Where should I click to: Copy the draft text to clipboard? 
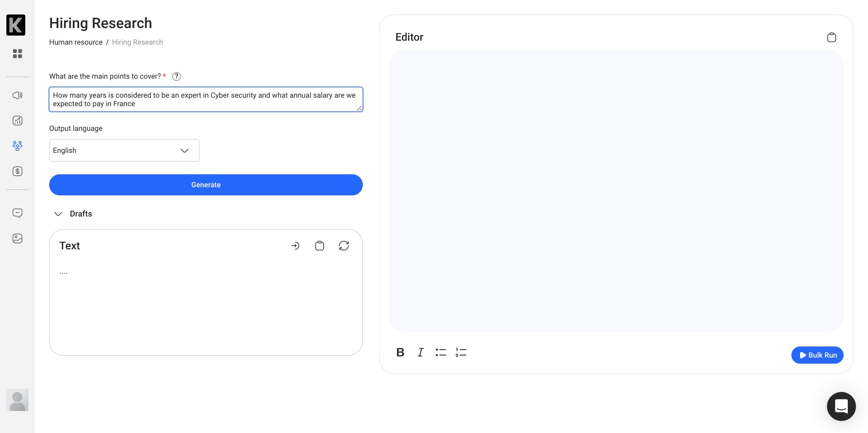pyautogui.click(x=319, y=246)
